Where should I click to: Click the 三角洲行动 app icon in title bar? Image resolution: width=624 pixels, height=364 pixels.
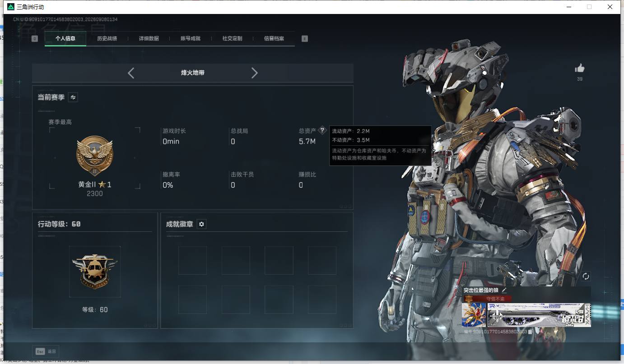pos(11,7)
